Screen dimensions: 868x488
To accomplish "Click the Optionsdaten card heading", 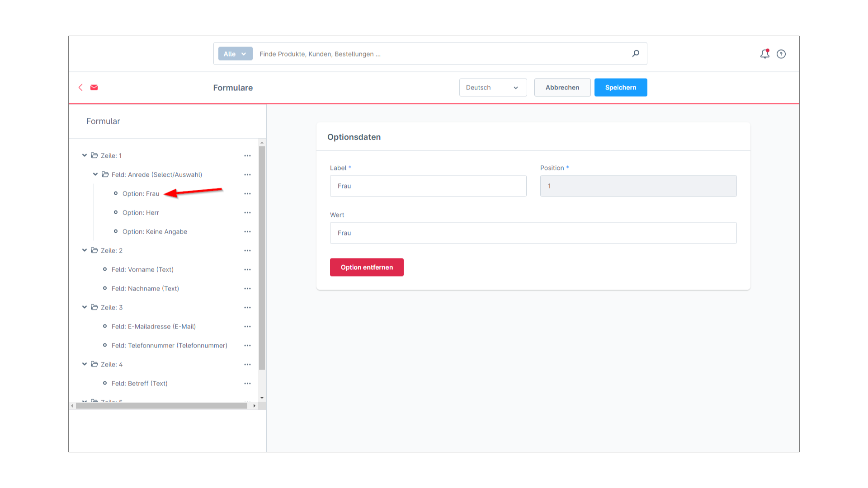I will pos(354,137).
